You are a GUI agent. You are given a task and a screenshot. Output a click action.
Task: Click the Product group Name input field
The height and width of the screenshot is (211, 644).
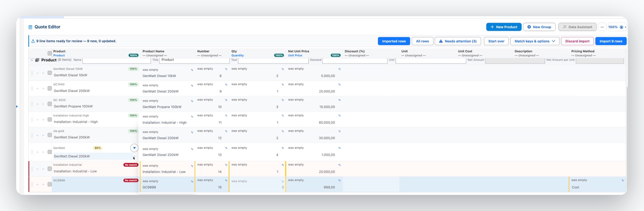[116, 60]
